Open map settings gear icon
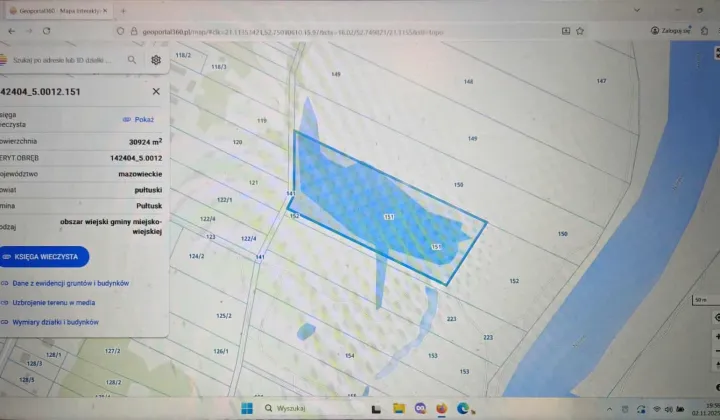Image resolution: width=720 pixels, height=420 pixels. coord(156,60)
